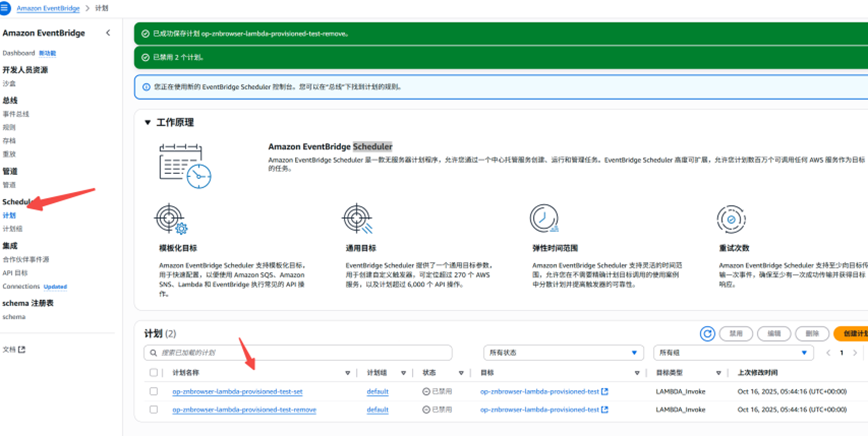Click the Amazon EventBridge breadcrumb link
This screenshot has height=436, width=868.
(x=48, y=8)
